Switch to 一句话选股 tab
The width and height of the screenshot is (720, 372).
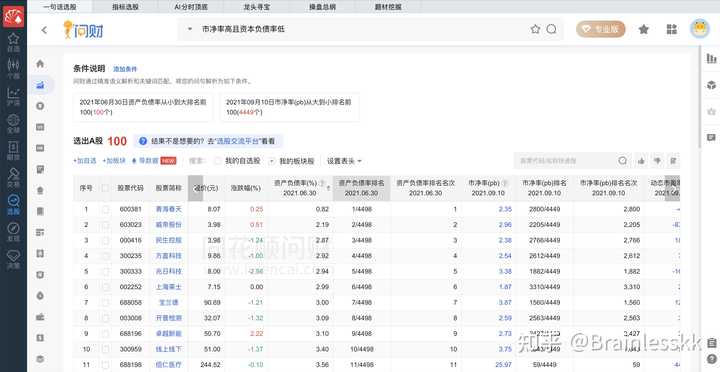tap(60, 7)
